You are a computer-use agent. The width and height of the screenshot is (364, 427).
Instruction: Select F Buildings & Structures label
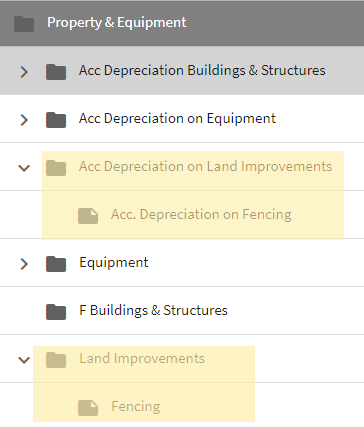(153, 310)
